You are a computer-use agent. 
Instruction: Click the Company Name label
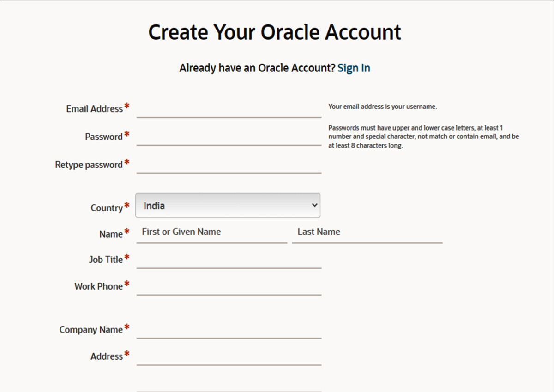tap(91, 330)
